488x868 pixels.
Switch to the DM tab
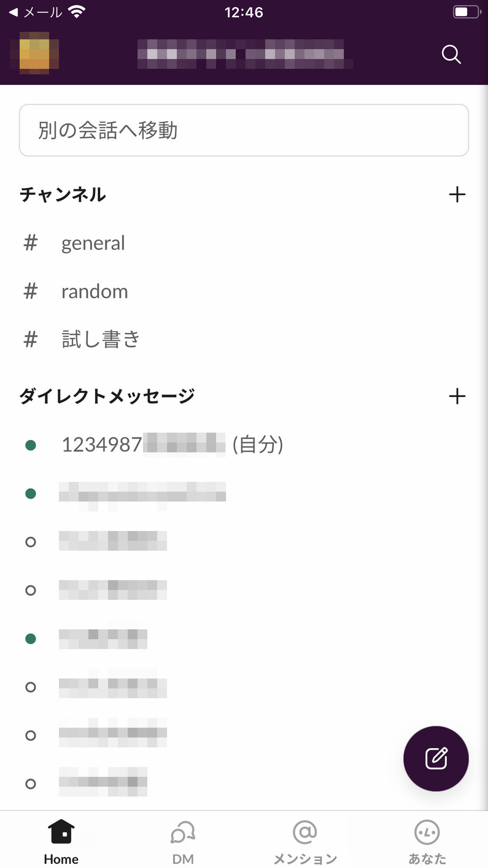183,841
